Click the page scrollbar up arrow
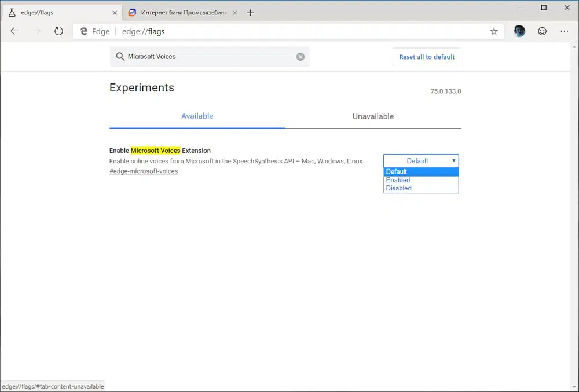579x392 pixels. pos(574,47)
